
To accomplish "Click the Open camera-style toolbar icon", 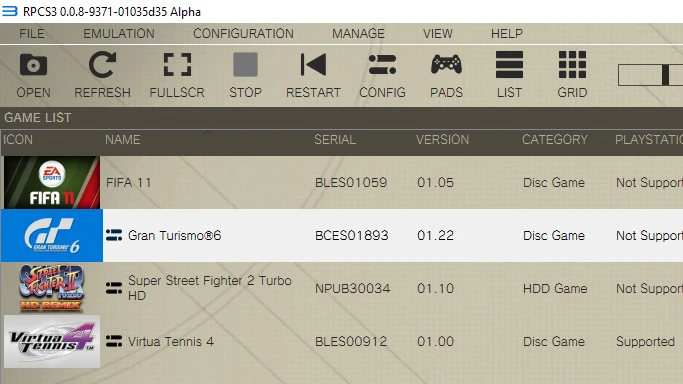I will 33,65.
